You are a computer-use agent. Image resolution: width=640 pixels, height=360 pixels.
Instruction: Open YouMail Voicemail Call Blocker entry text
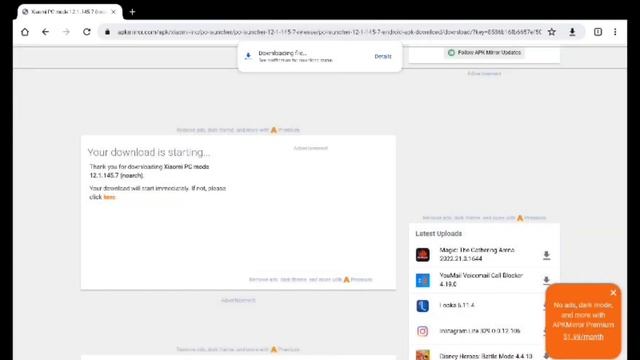pos(481,280)
